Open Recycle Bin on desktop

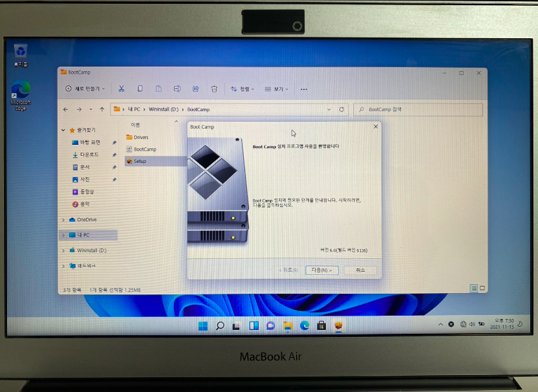pos(21,55)
